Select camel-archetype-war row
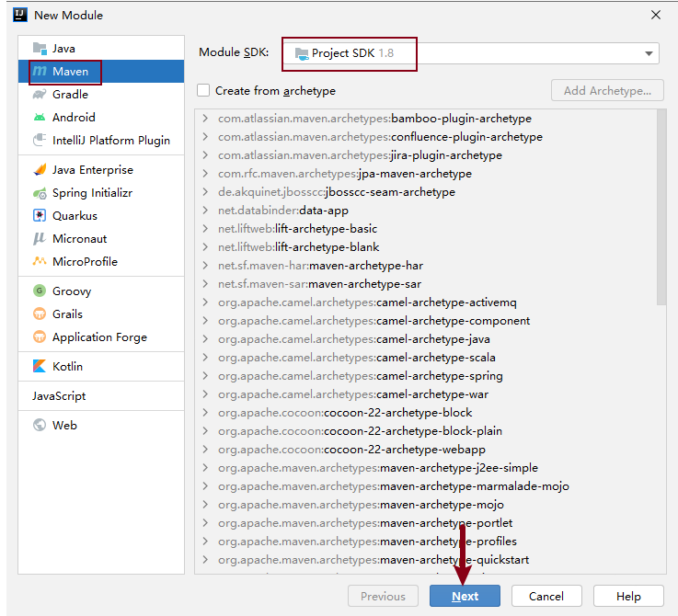The height and width of the screenshot is (616, 678). [x=426, y=394]
